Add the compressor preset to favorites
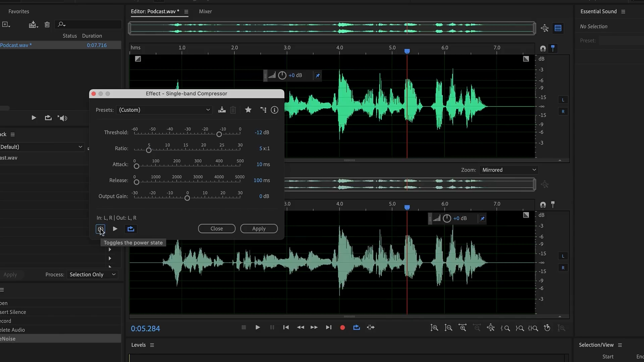 tap(248, 110)
